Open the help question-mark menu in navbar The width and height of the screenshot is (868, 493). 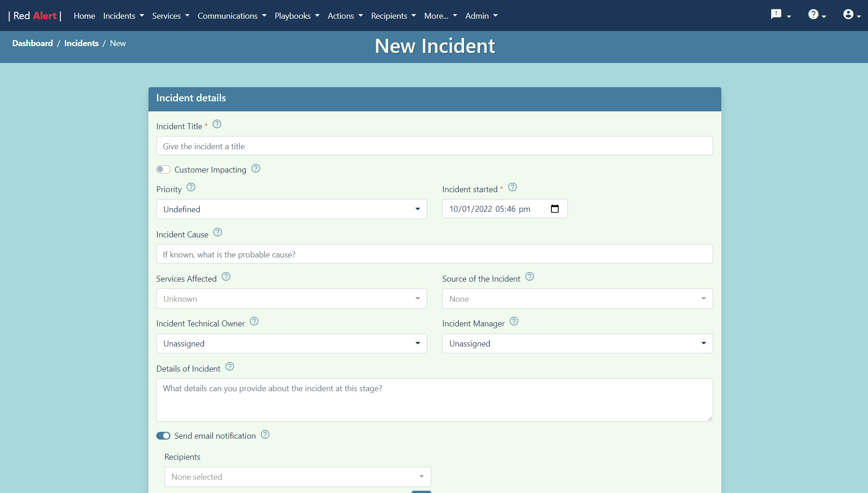tap(814, 14)
